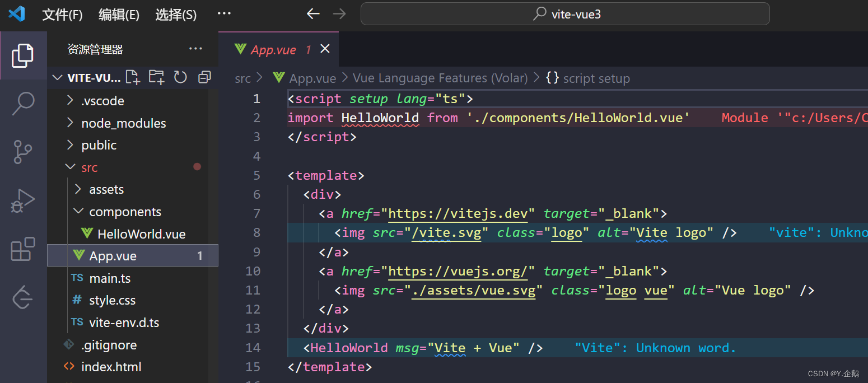Image resolution: width=868 pixels, height=383 pixels.
Task: Open the Extensions view
Action: 22,249
